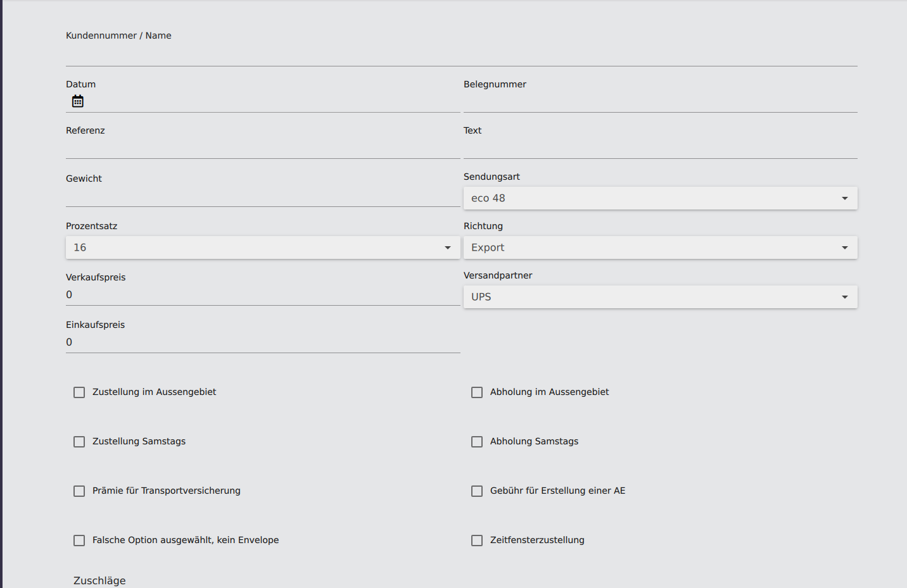This screenshot has width=907, height=588.
Task: Check Prämie für Transportversicherung box
Action: [79, 491]
